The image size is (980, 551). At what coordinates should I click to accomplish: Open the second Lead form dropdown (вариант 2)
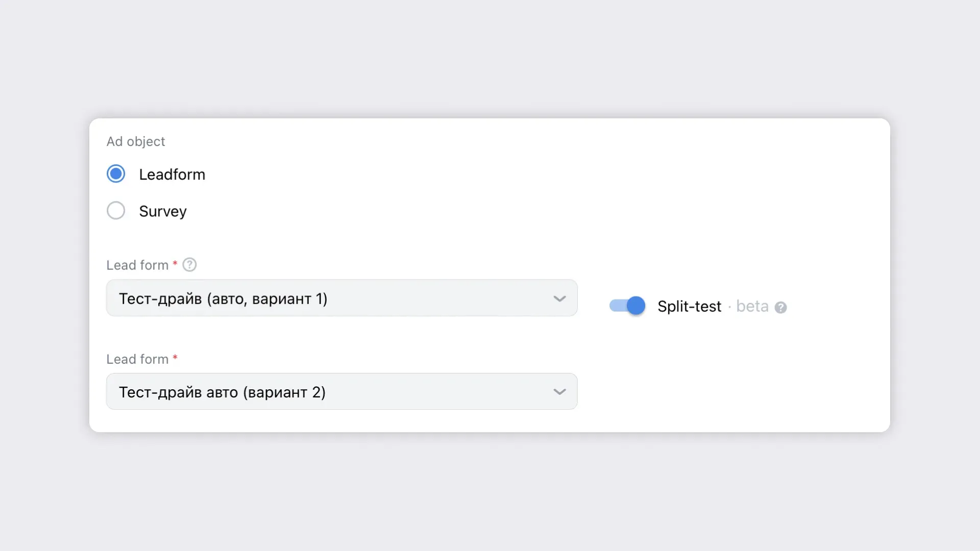[x=341, y=392]
